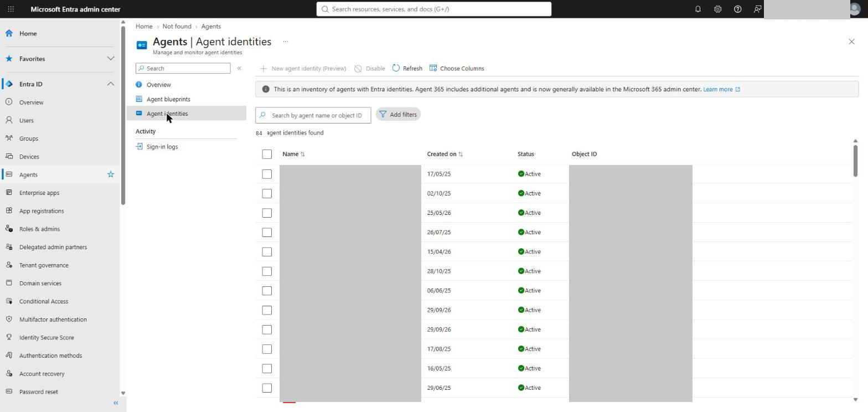This screenshot has width=868, height=412.
Task: Check the row created 25/05/26
Action: click(267, 213)
